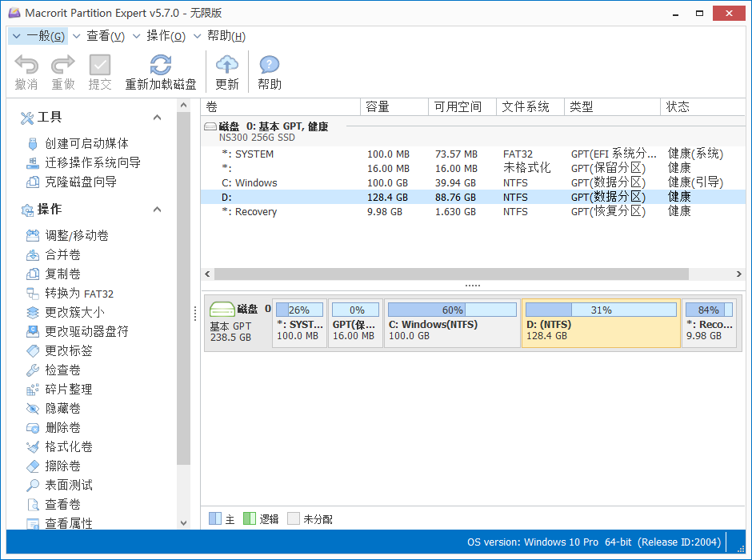The width and height of the screenshot is (752, 560).
Task: Open the 操作(O) menu
Action: point(165,35)
